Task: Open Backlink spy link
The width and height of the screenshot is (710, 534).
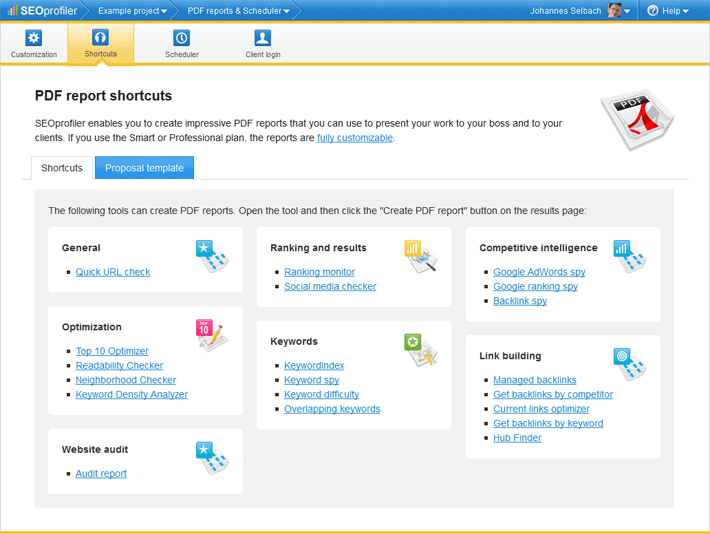Action: pos(520,301)
